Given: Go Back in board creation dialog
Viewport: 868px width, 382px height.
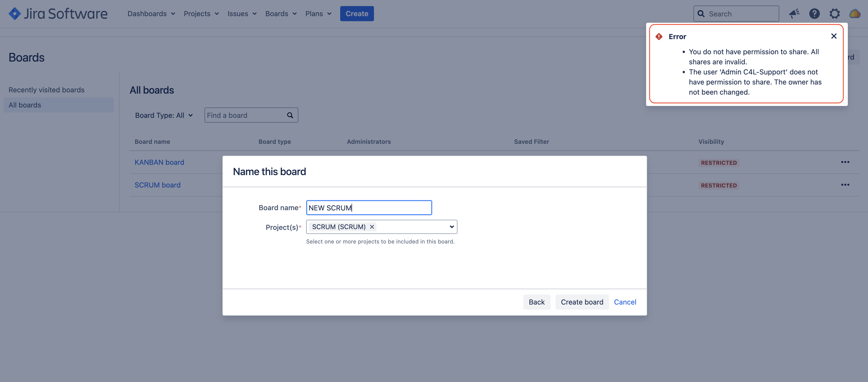Looking at the screenshot, I should (x=536, y=302).
